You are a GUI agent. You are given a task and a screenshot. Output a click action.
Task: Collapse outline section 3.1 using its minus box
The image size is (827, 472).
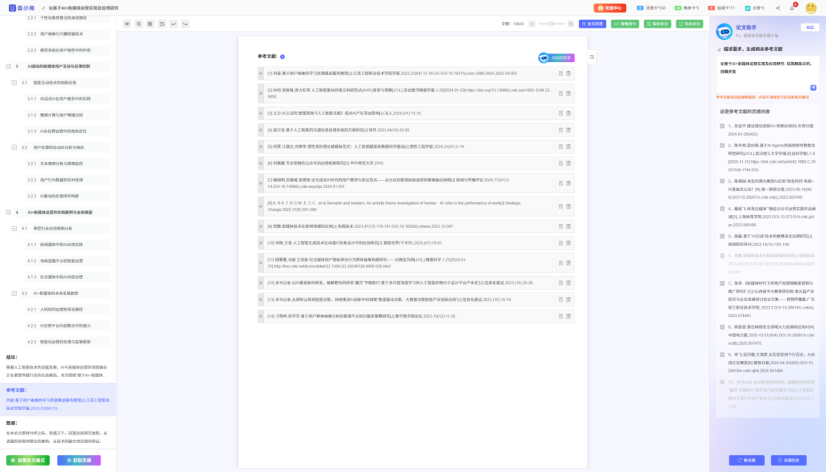pyautogui.click(x=14, y=83)
